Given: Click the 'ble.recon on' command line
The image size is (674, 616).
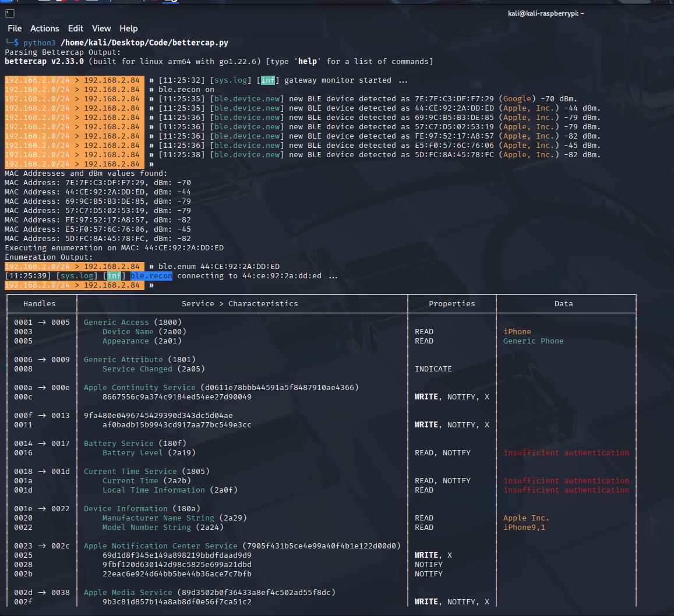Looking at the screenshot, I should coord(186,89).
